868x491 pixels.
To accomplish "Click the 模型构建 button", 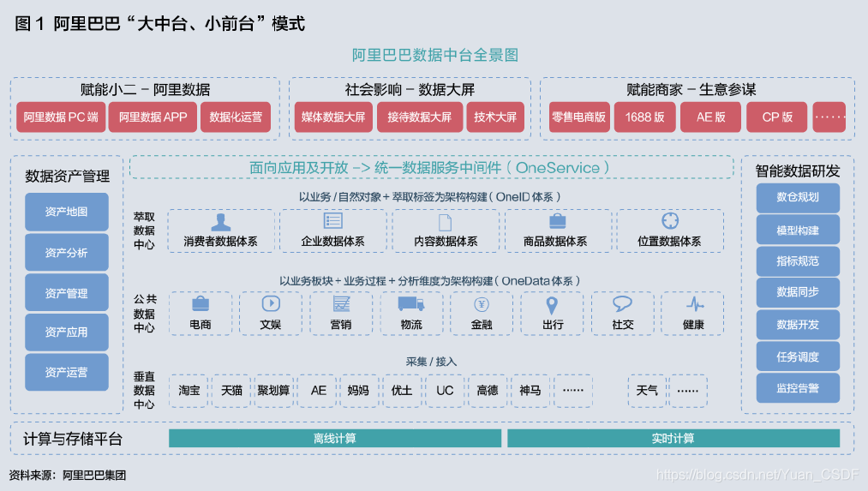I will tap(798, 230).
